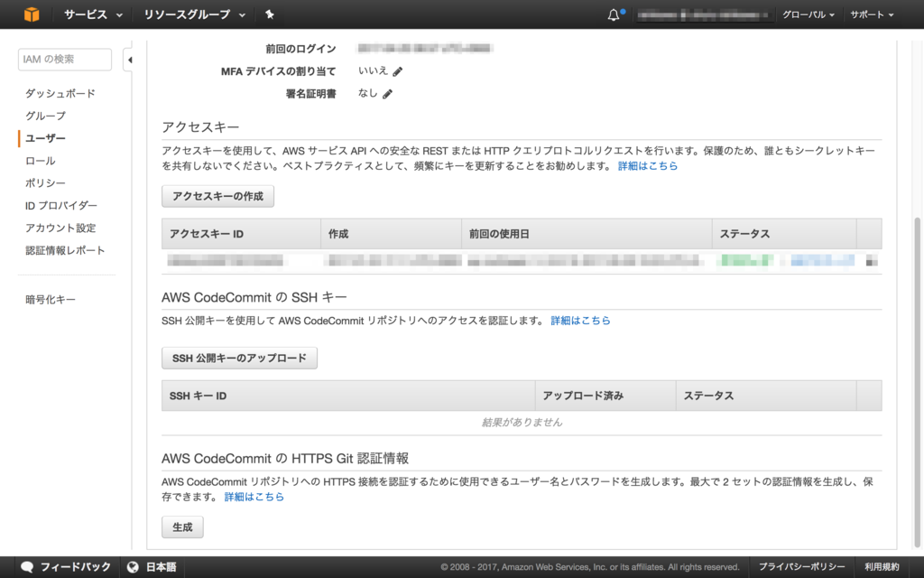Click the フィードバック footer label
Screen dimensions: 924x578
coord(76,567)
